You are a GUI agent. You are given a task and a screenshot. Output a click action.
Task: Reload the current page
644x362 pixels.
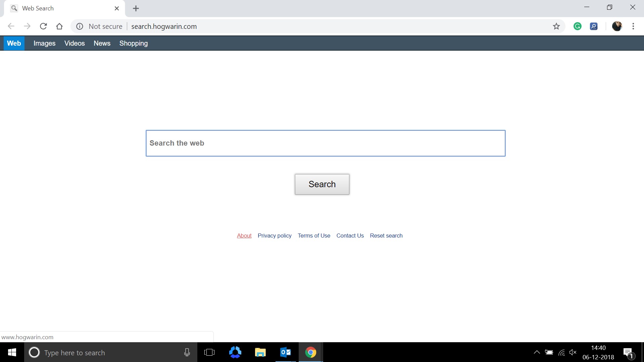[43, 26]
